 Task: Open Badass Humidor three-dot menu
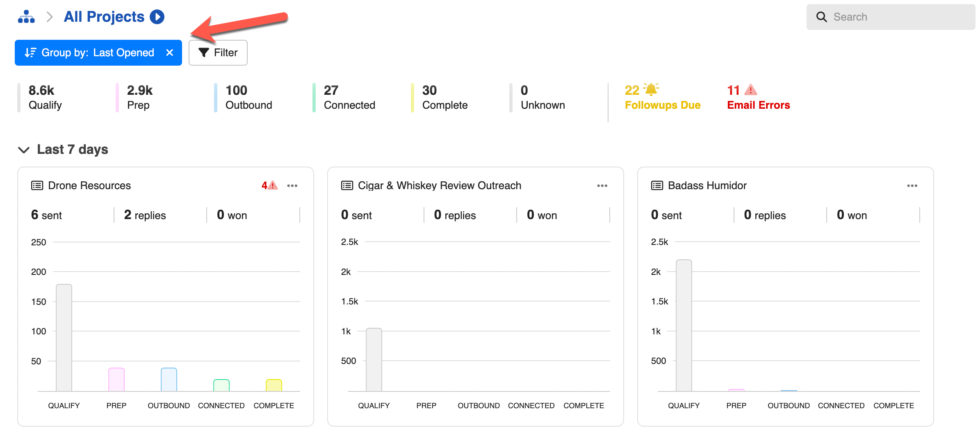[x=912, y=186]
